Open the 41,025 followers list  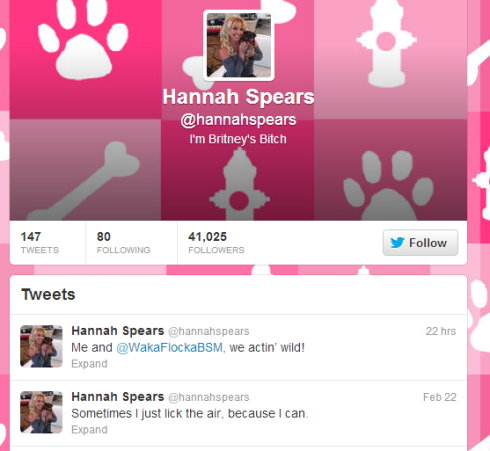pyautogui.click(x=216, y=243)
